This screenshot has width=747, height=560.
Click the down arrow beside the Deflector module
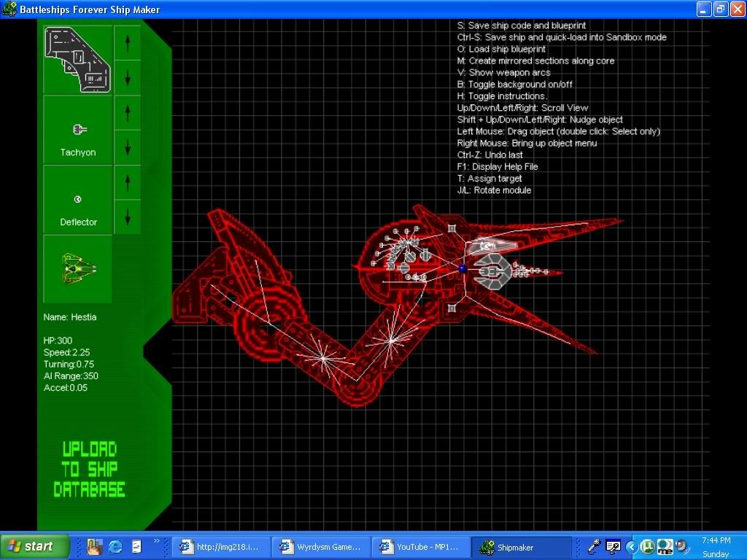coord(128,217)
